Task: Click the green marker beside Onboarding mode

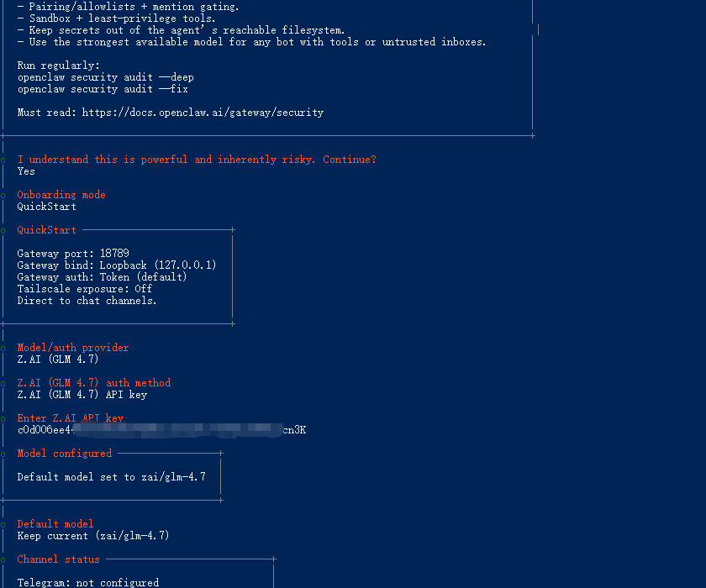Action: [x=3, y=196]
